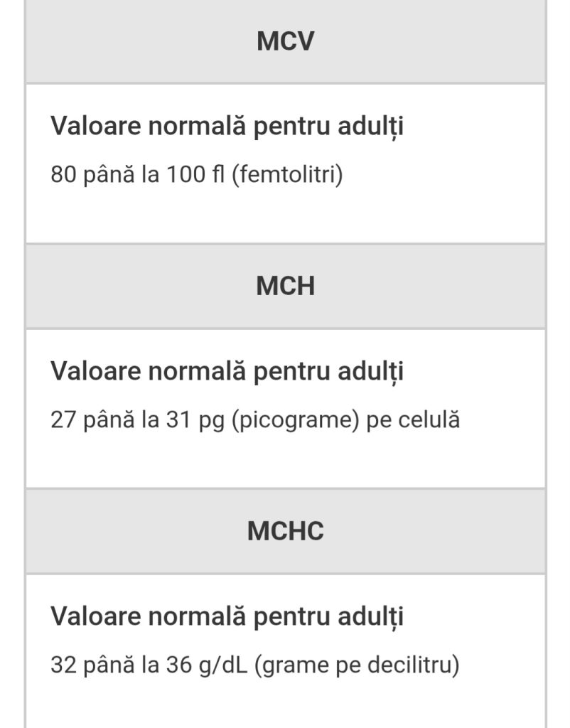Click "Valoare normală pentru adulți" under MCV
The height and width of the screenshot is (728, 570).
click(x=227, y=127)
